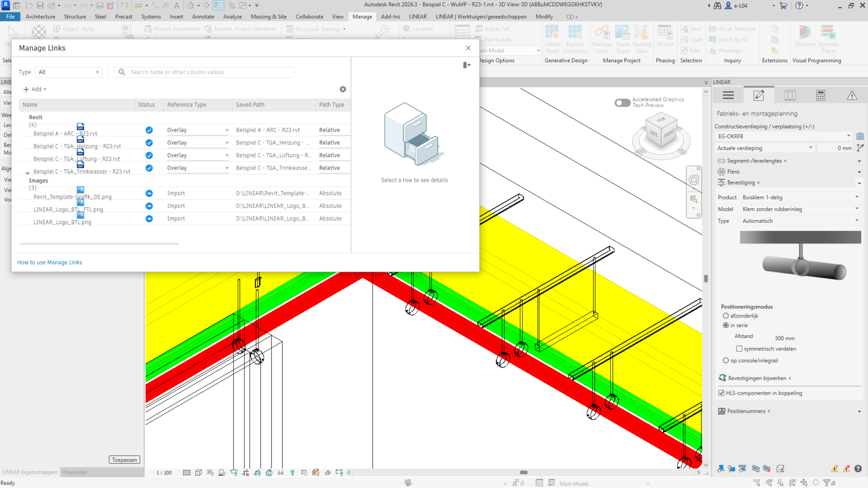This screenshot has height=488, width=868.
Task: Enable the symmetrisch verdelen checkbox
Action: tap(740, 349)
